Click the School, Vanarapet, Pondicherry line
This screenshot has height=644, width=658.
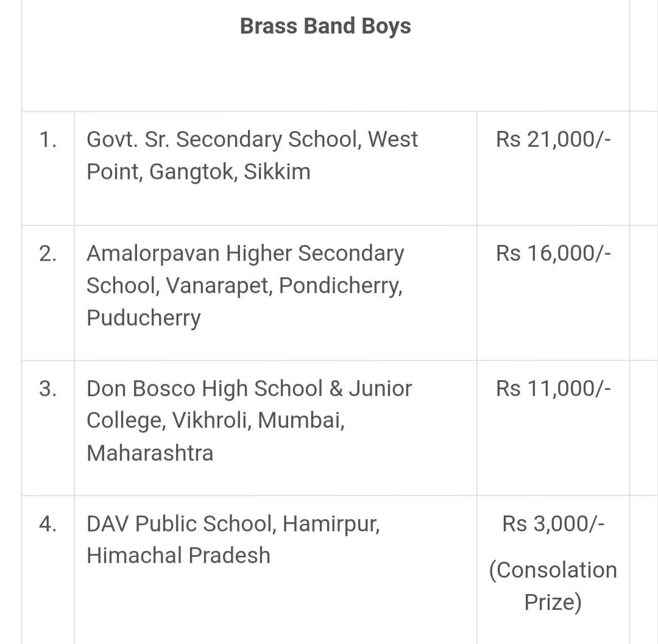(244, 285)
